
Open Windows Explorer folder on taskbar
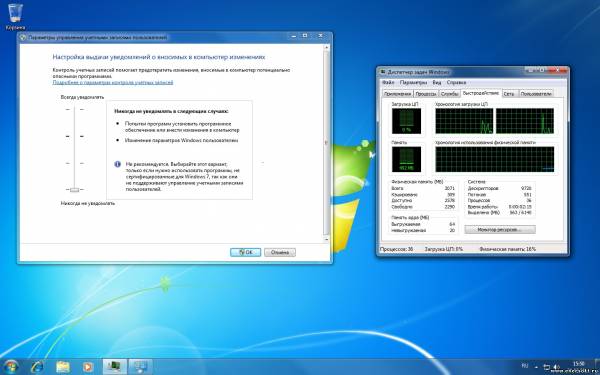63,367
